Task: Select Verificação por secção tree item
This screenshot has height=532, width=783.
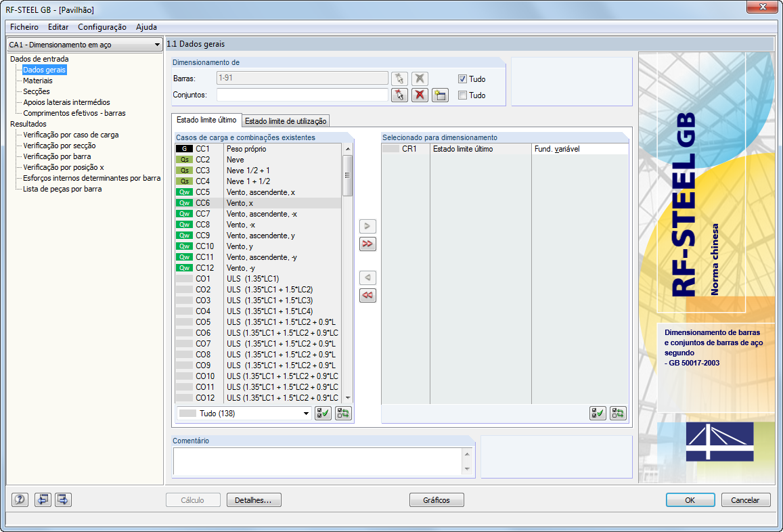Action: (x=60, y=146)
